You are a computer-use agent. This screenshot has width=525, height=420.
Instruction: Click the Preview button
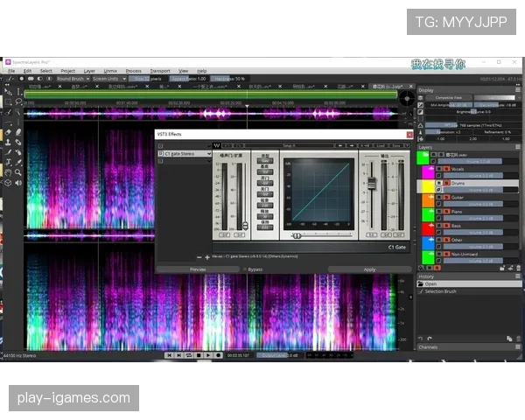click(197, 269)
